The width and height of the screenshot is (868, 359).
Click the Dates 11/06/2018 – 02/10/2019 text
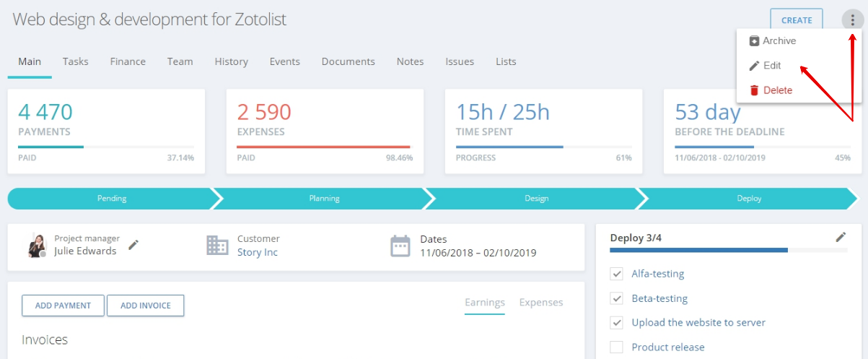478,253
